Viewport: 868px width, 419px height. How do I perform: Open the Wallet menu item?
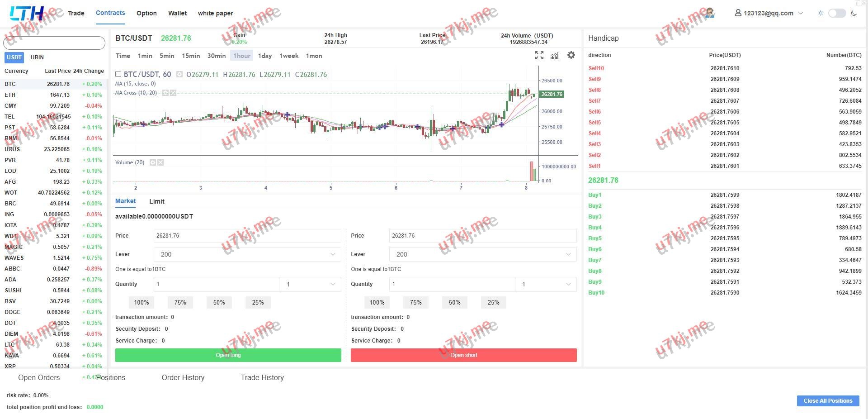click(x=177, y=13)
